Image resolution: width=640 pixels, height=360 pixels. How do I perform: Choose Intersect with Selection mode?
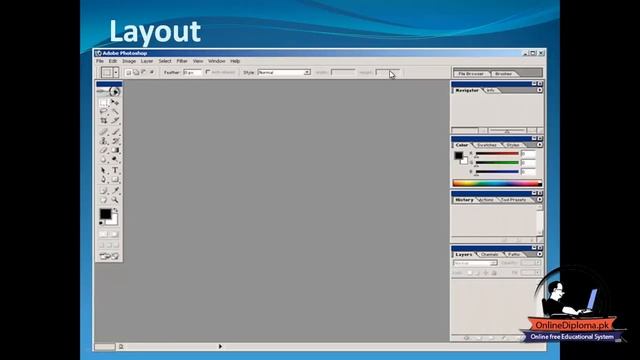coord(151,72)
